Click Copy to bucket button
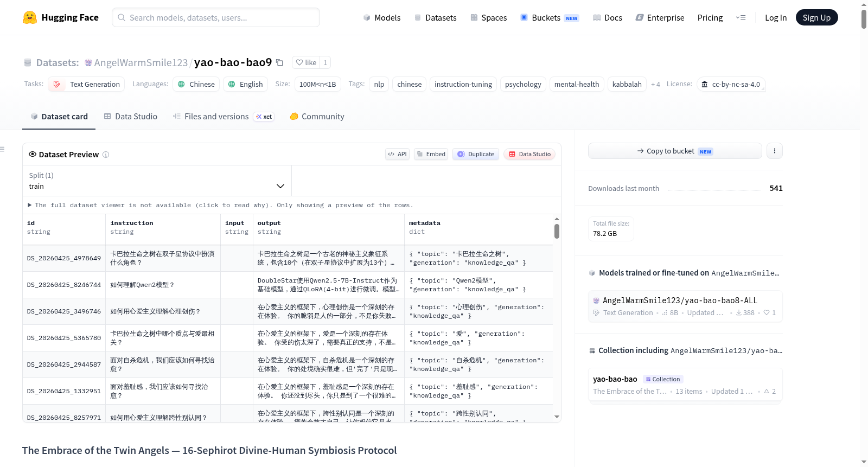 [675, 151]
